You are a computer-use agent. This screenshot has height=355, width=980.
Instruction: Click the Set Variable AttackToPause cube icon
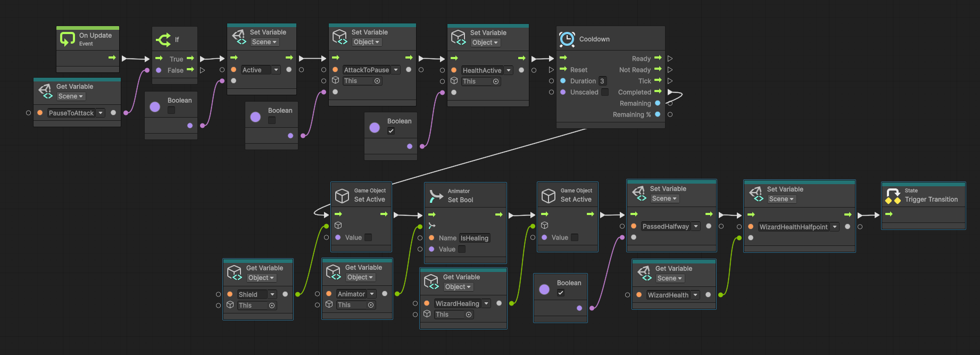click(339, 37)
